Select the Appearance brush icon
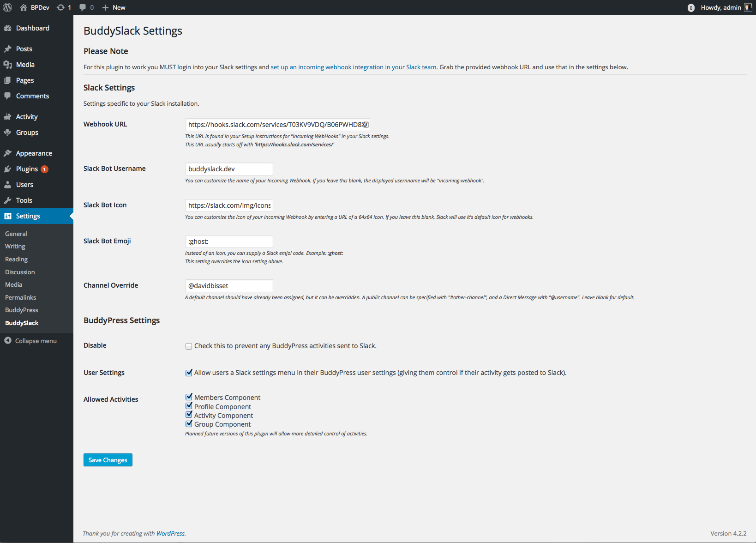Image resolution: width=756 pixels, height=543 pixels. tap(8, 153)
